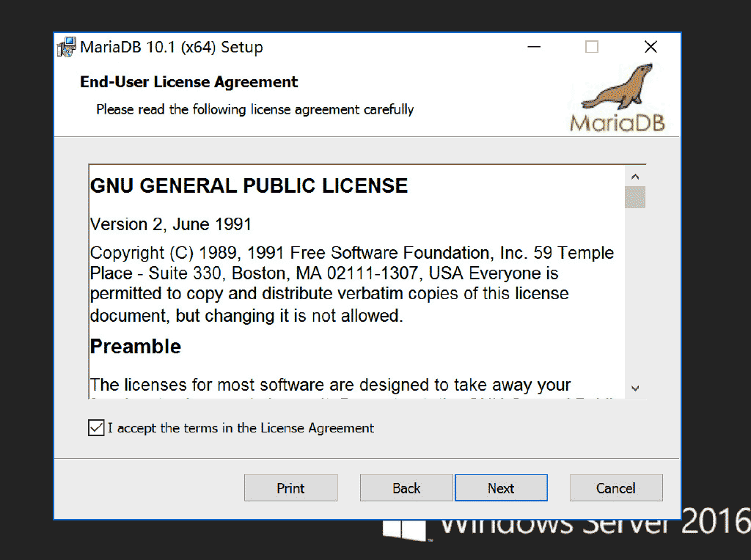Viewport: 751px width, 560px height.
Task: Close the MariaDB Setup window
Action: point(650,47)
